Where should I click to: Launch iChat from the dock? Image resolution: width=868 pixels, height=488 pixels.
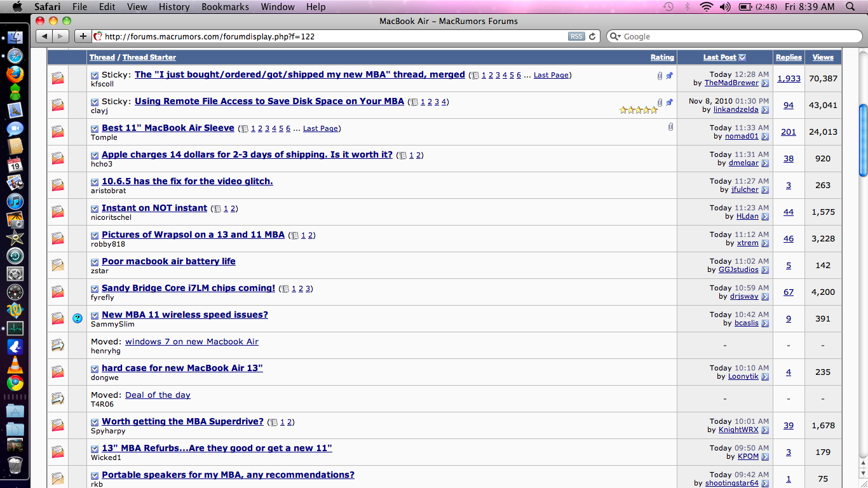(x=15, y=128)
